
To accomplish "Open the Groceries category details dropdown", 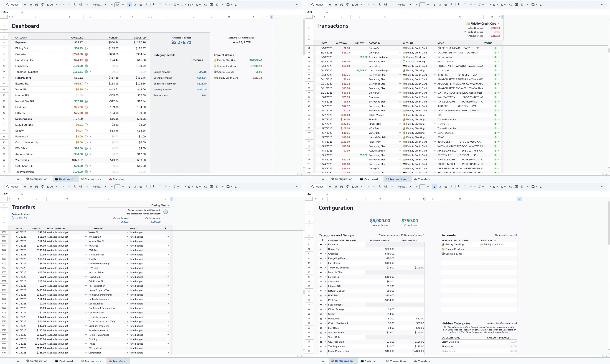I will pos(205,60).
